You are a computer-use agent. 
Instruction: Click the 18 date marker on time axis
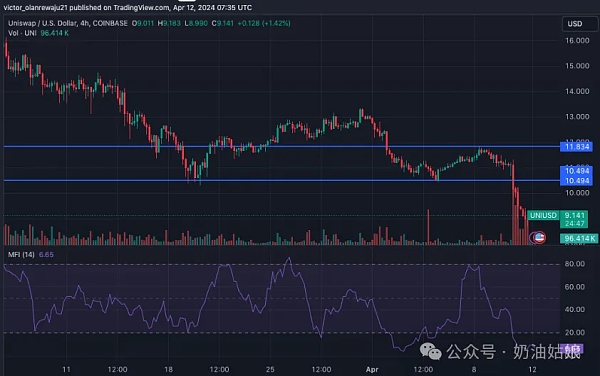point(168,369)
